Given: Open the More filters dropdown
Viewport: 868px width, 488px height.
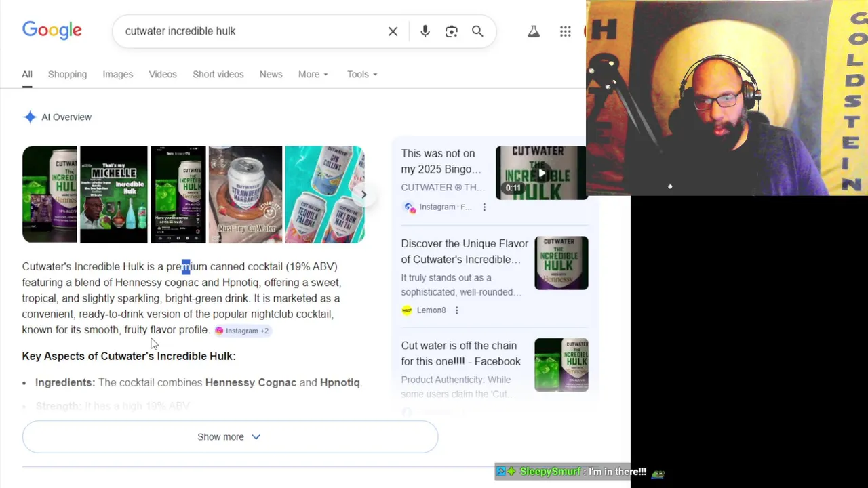Looking at the screenshot, I should (313, 74).
